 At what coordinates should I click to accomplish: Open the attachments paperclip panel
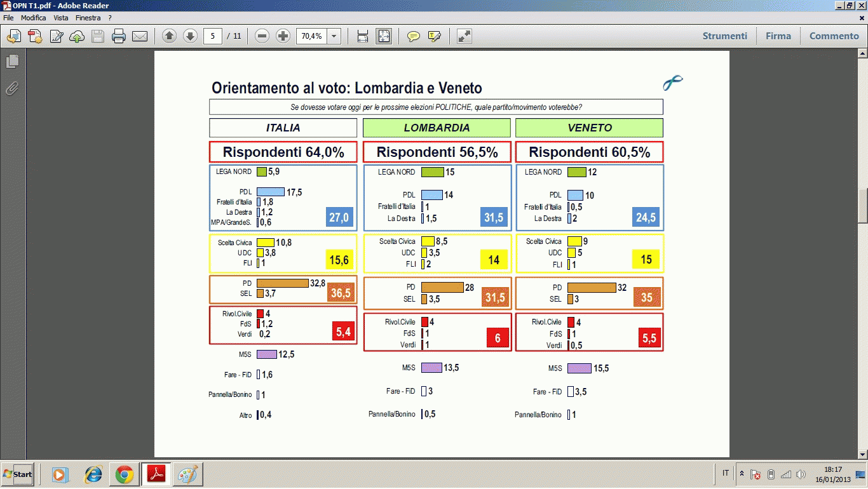[x=12, y=88]
